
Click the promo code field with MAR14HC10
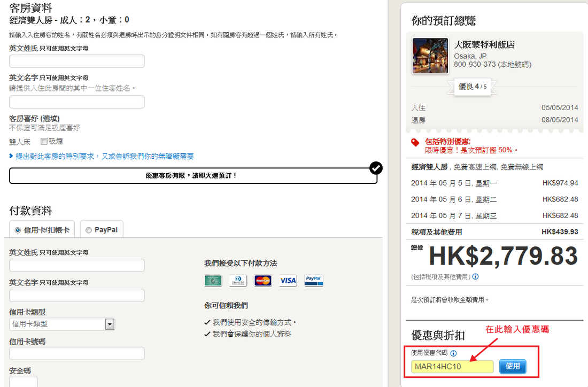click(452, 367)
